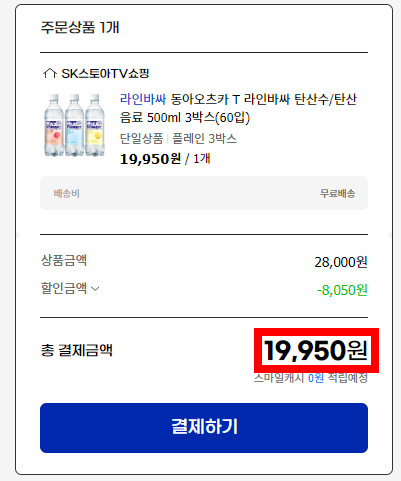The image size is (401, 481).
Task: Open the sparkling water bottles product thumbnail
Action: tap(74, 125)
